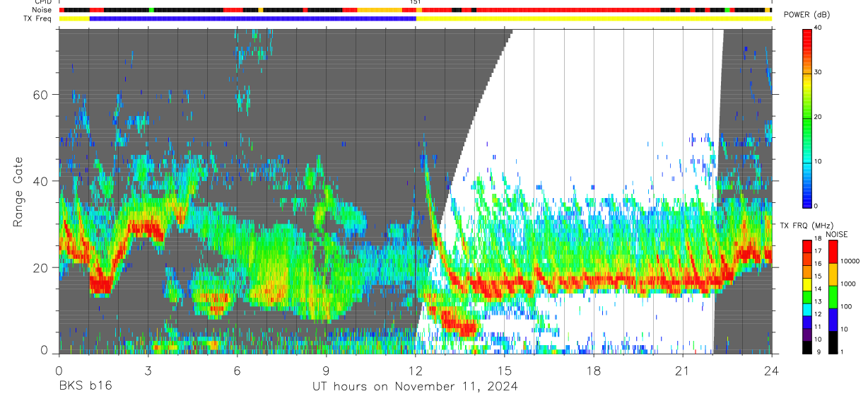868x401 pixels.
Task: Click Range Gate tick label 60
Action: (42, 94)
